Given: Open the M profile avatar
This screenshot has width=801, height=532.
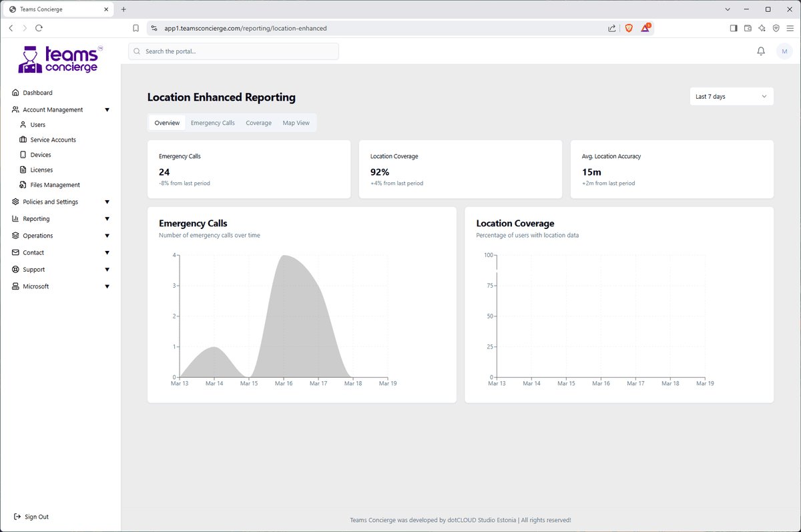Looking at the screenshot, I should pyautogui.click(x=784, y=51).
